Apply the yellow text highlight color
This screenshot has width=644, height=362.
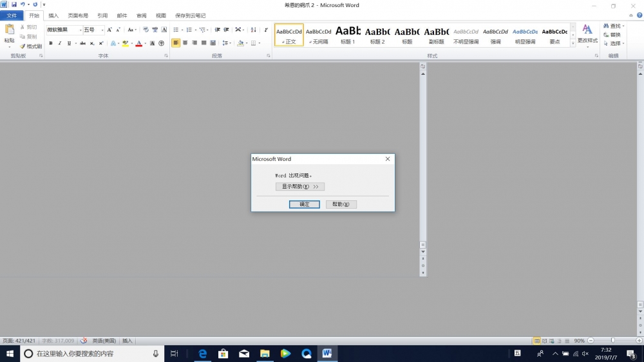pyautogui.click(x=126, y=43)
